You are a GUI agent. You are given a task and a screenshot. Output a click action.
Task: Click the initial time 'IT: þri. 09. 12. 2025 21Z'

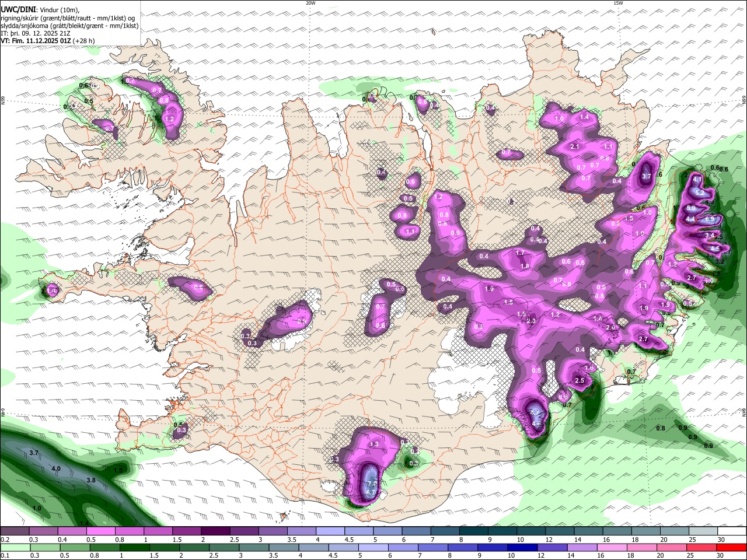[x=36, y=33]
